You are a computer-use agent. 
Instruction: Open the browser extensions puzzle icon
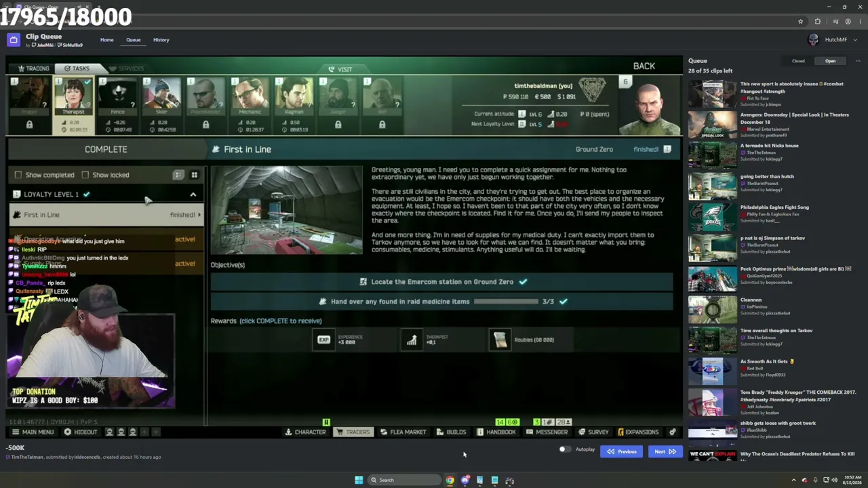pyautogui.click(x=817, y=22)
